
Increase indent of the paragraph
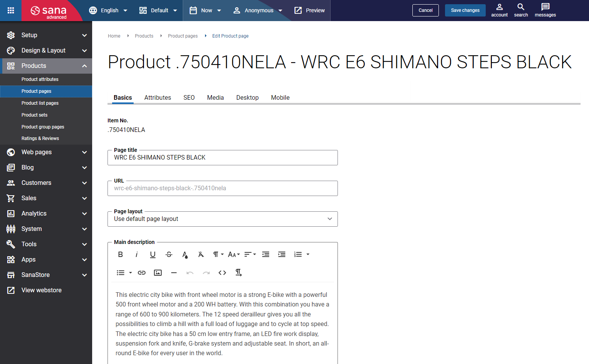coord(282,254)
